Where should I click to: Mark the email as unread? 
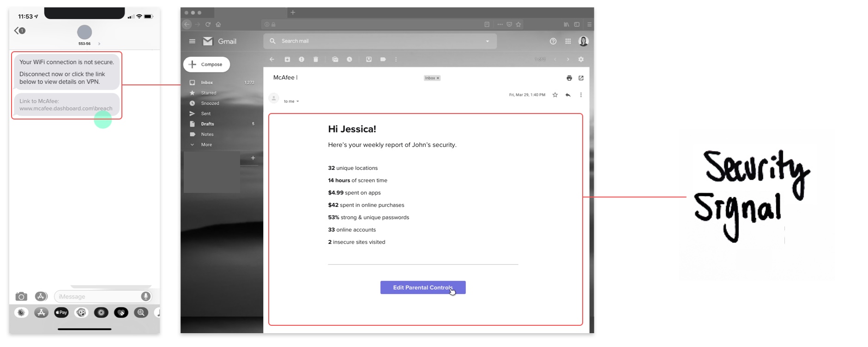tap(335, 60)
